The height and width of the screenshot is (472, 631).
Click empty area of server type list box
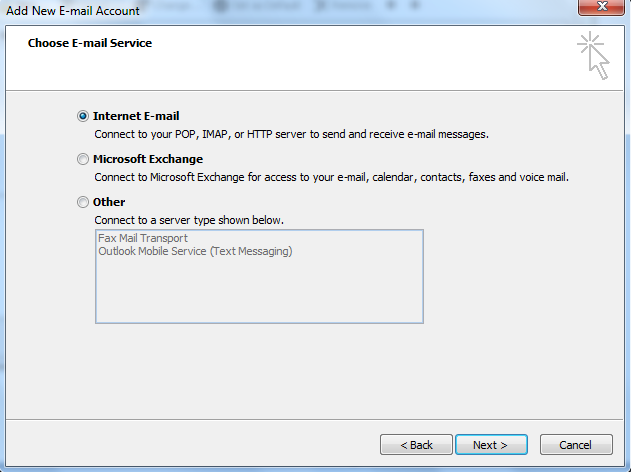259,292
